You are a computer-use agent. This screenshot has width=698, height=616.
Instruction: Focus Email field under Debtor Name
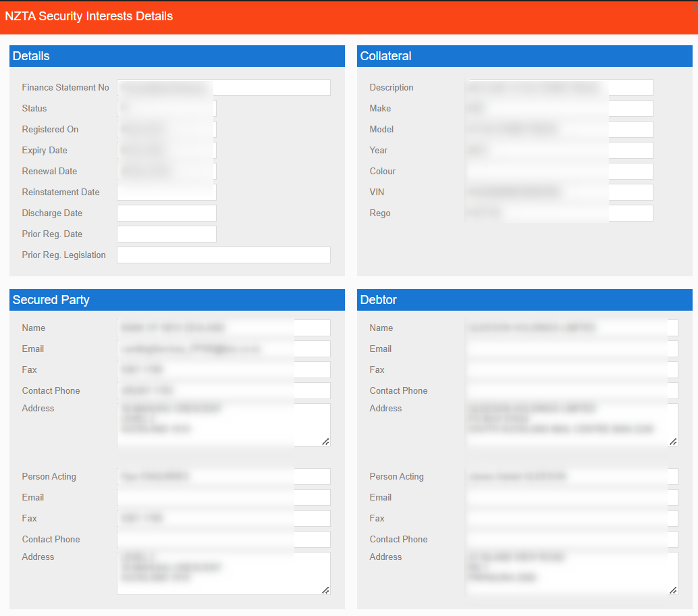571,349
